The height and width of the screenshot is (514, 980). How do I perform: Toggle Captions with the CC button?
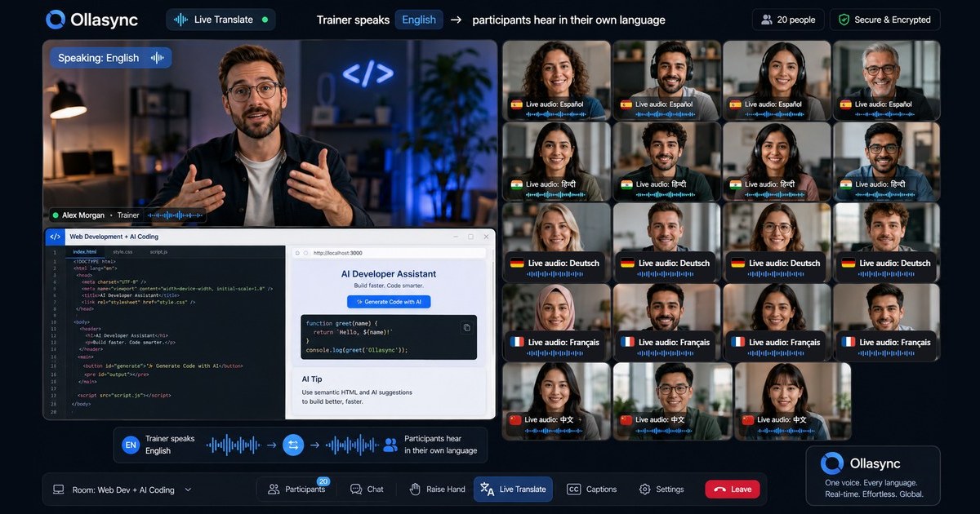(x=592, y=490)
